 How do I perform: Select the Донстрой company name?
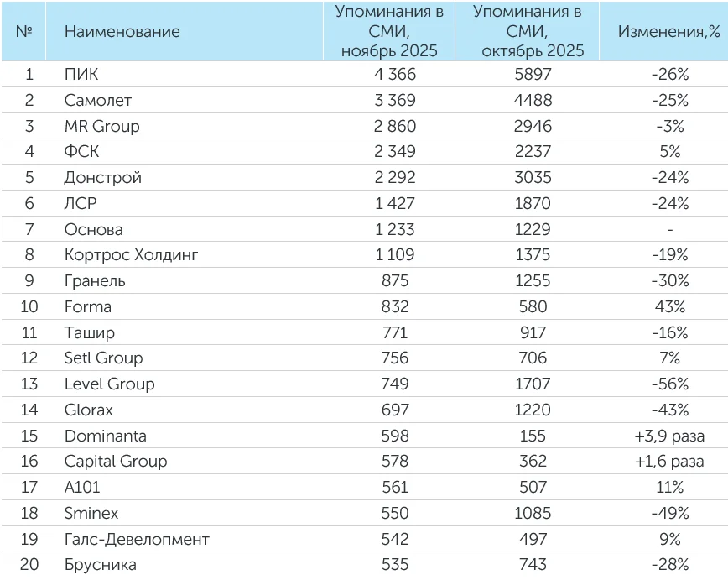pos(102,178)
